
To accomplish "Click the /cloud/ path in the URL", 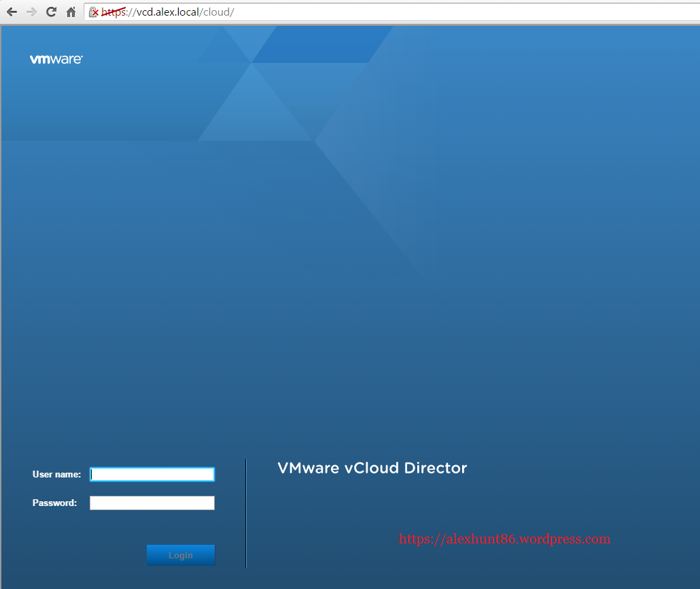I will click(218, 12).
